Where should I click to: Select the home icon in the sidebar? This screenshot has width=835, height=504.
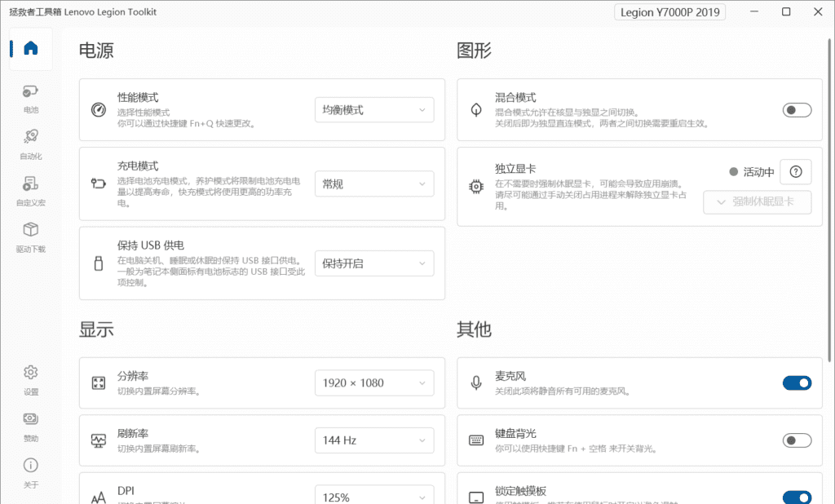pos(30,48)
